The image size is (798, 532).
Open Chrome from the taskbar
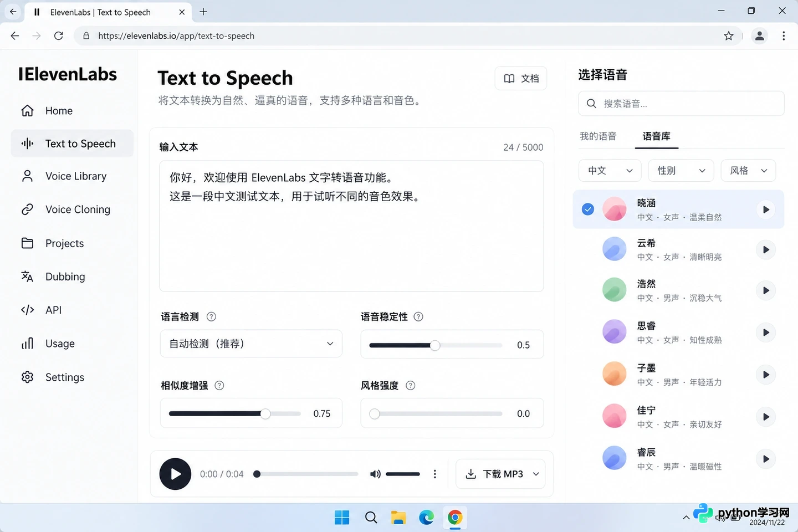coord(455,518)
